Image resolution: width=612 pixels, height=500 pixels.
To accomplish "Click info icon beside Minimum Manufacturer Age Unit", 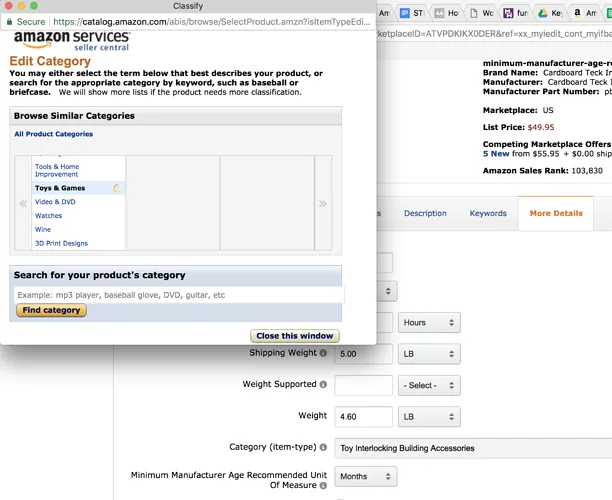I will pos(323,486).
